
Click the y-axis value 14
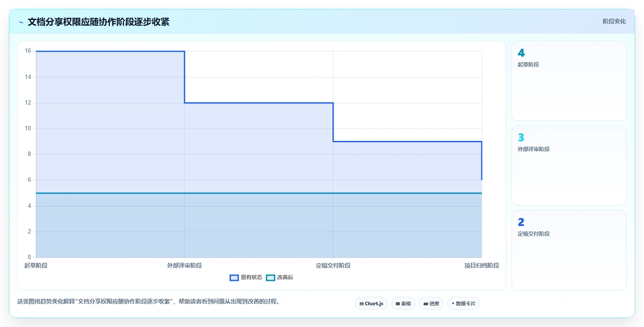point(28,77)
